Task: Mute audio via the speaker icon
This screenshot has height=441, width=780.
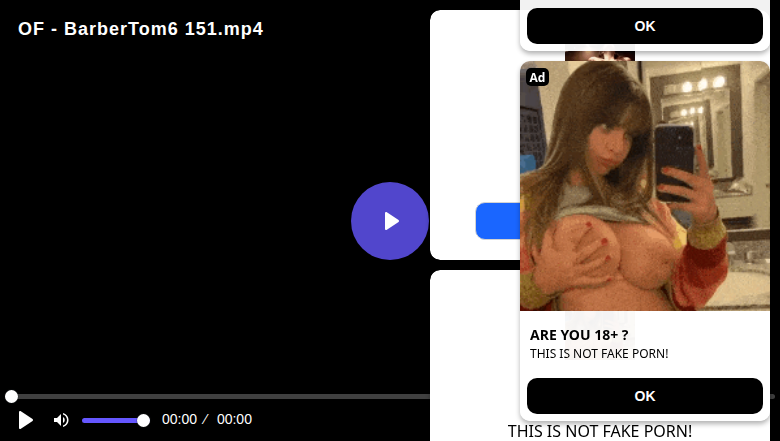Action: pyautogui.click(x=61, y=420)
